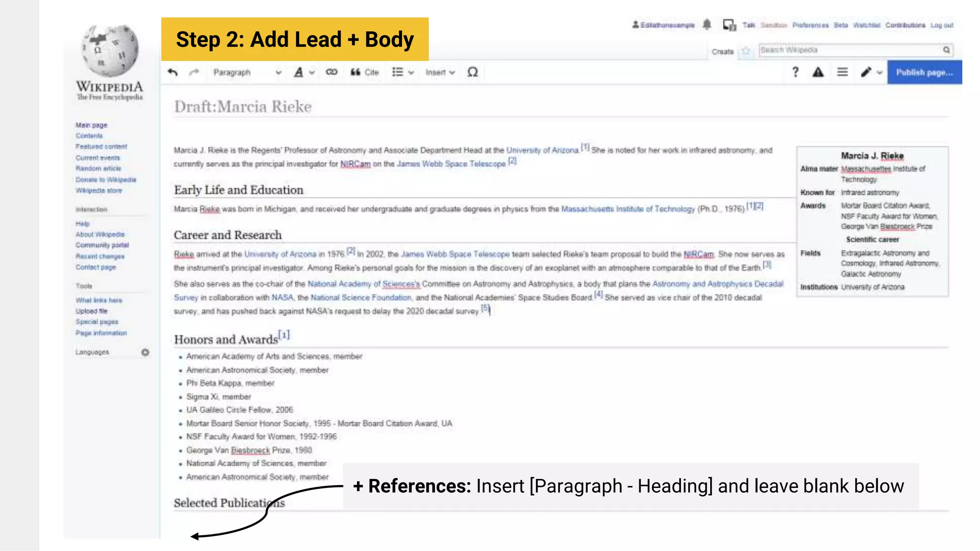The width and height of the screenshot is (980, 551).
Task: Open Contact page link
Action: 96,267
